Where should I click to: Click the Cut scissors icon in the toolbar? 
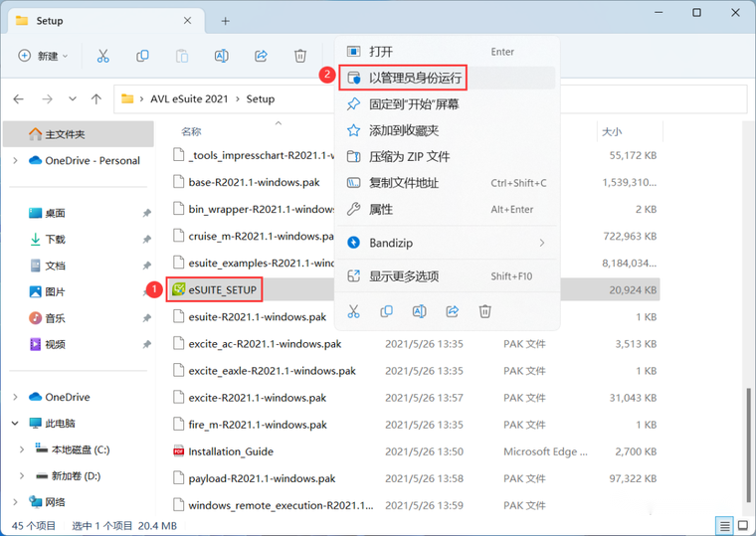click(x=102, y=56)
